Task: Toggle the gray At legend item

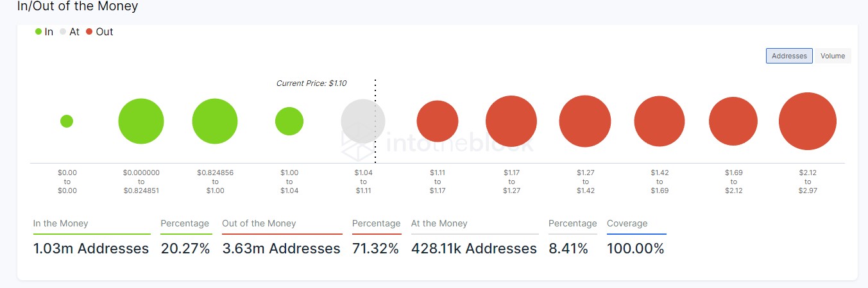Action: click(x=69, y=31)
